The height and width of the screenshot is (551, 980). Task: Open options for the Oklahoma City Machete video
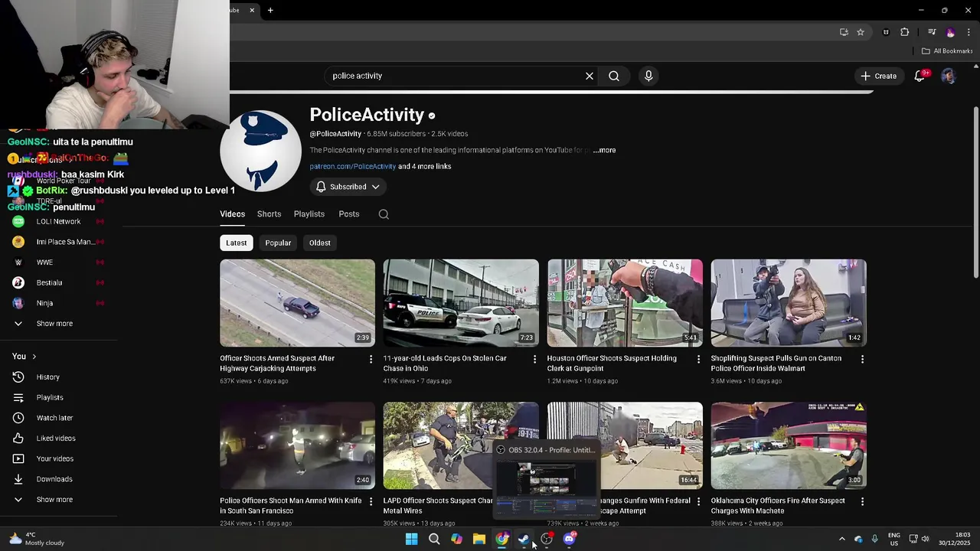(862, 501)
